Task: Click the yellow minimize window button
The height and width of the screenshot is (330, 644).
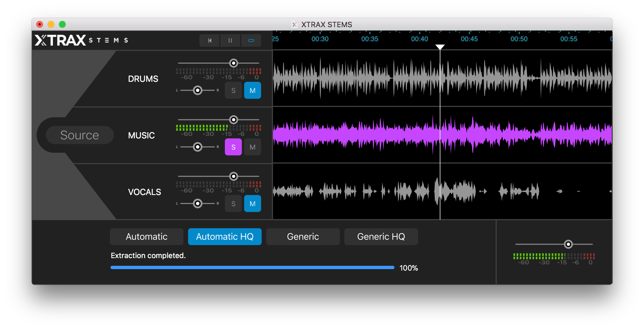Action: click(51, 24)
